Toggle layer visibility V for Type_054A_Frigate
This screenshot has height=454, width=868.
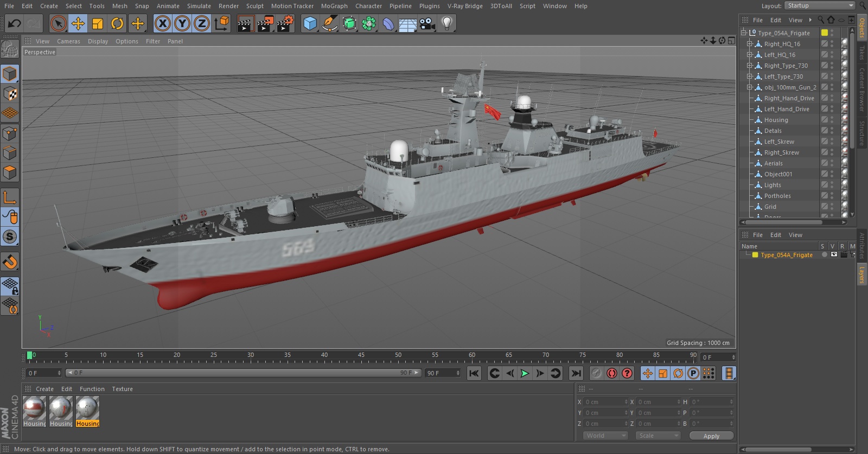[834, 255]
